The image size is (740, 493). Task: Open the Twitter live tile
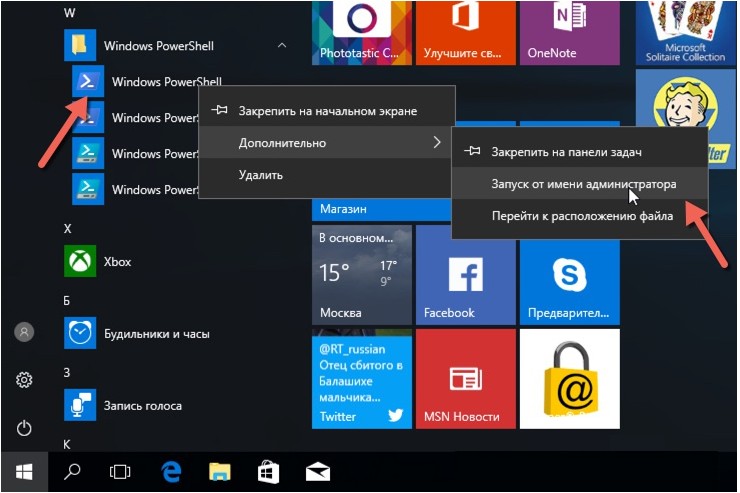tap(362, 379)
